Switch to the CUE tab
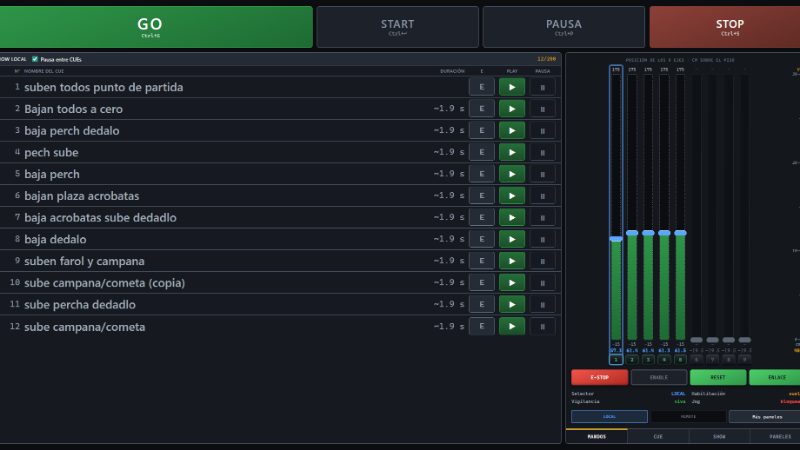 click(658, 436)
